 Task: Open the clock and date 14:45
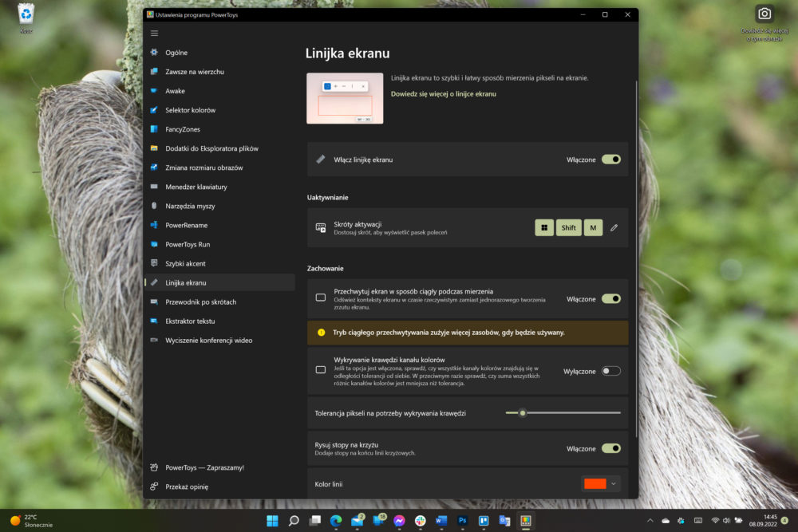(x=763, y=521)
